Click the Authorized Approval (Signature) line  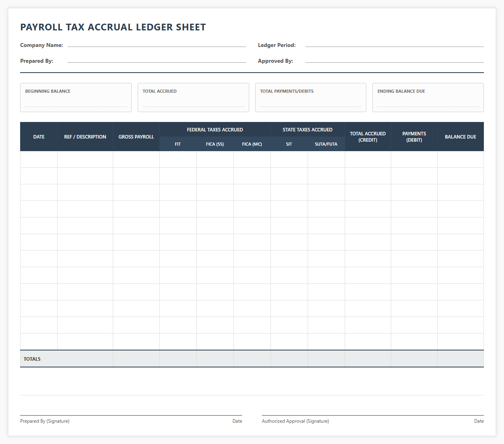pos(373,415)
